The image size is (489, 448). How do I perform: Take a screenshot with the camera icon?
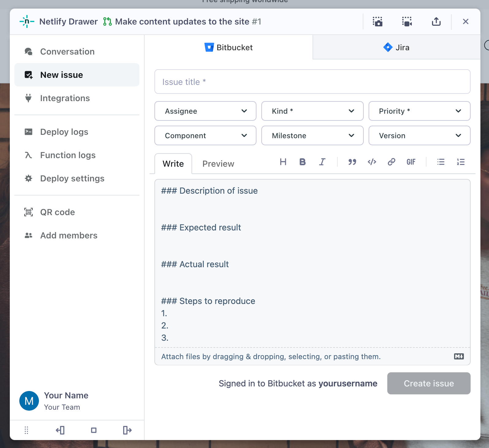click(x=377, y=21)
